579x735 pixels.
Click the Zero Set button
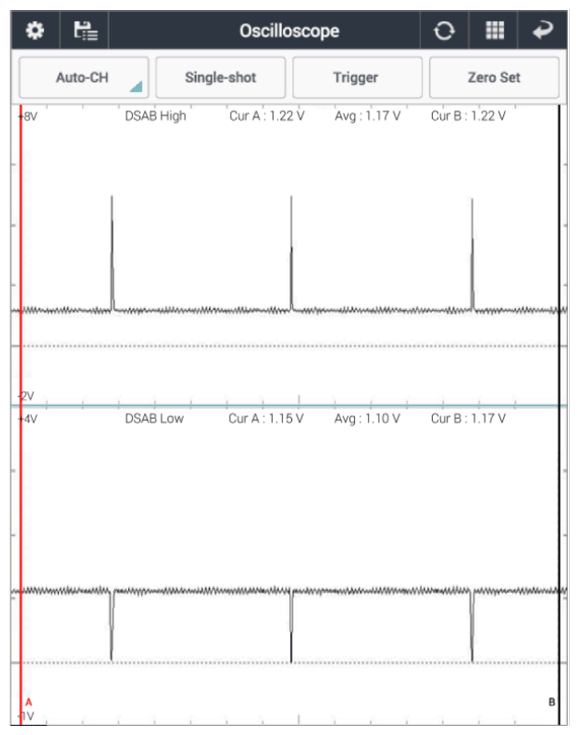pyautogui.click(x=494, y=77)
